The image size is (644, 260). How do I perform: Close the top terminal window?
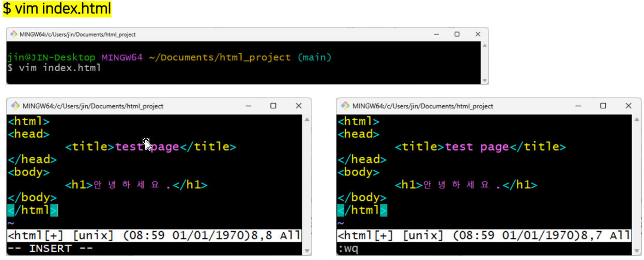pyautogui.click(x=478, y=34)
